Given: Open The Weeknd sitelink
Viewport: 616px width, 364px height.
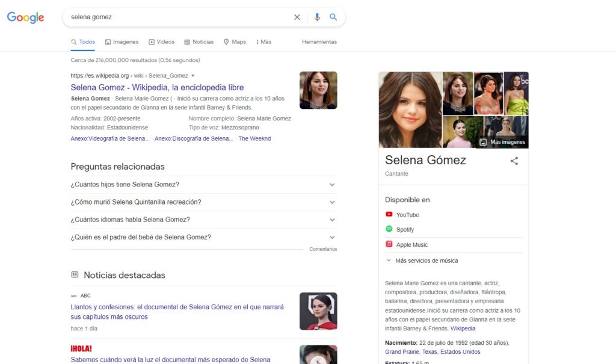Looking at the screenshot, I should (254, 138).
